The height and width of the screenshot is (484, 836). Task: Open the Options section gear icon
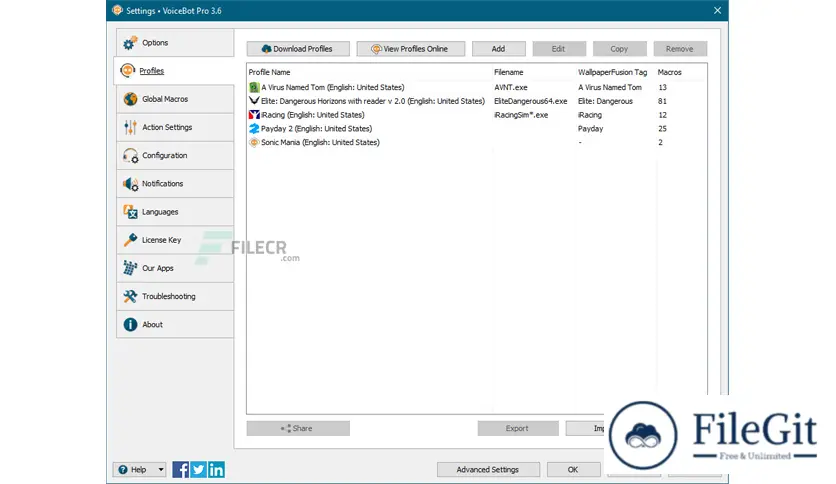tap(130, 43)
